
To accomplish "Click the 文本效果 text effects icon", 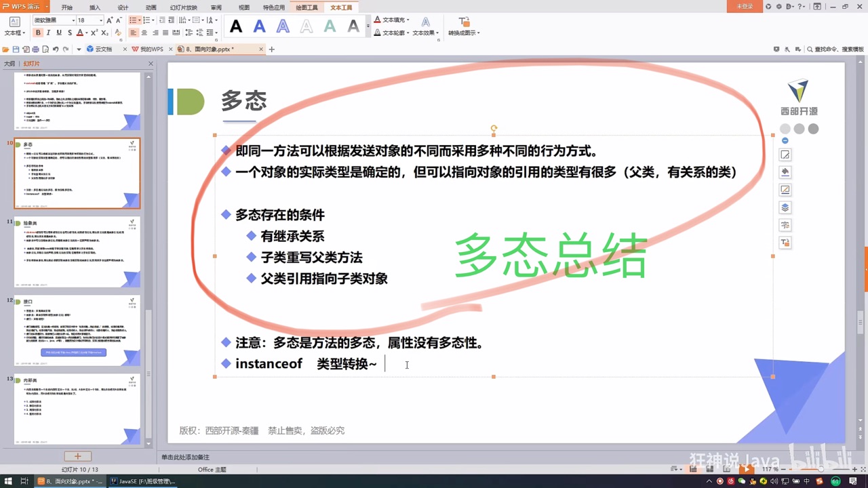I will 425,22.
